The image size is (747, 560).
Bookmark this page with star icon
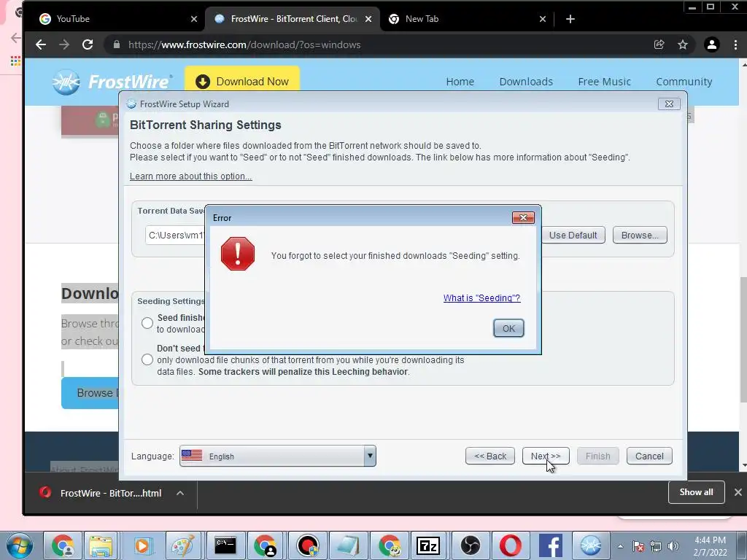point(683,44)
